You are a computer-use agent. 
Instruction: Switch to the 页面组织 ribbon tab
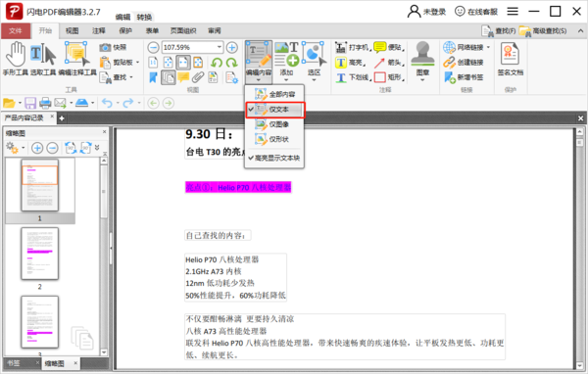(183, 30)
